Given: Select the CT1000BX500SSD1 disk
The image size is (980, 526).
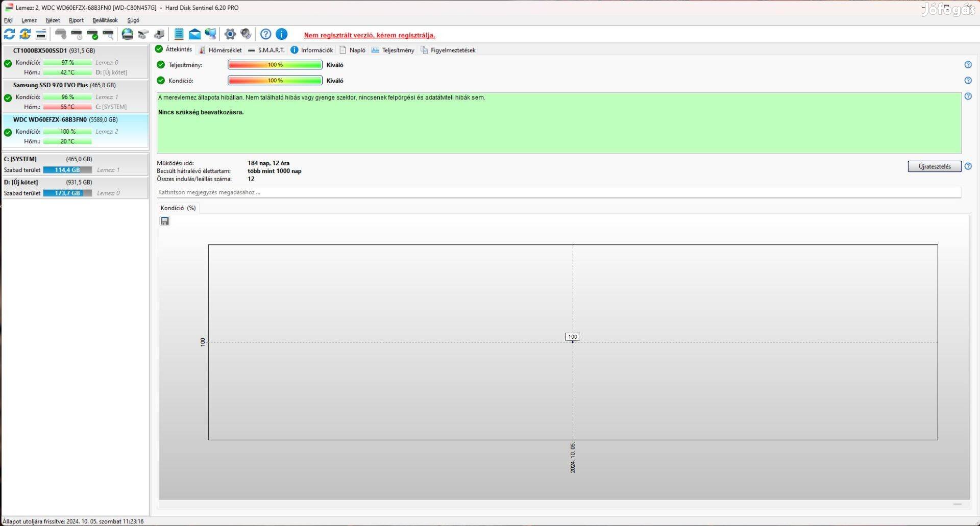Looking at the screenshot, I should coord(75,62).
